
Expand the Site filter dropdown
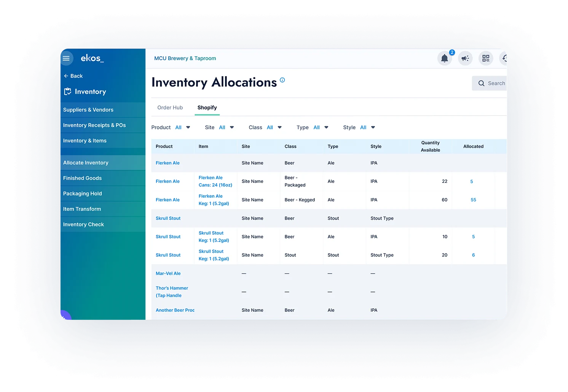(x=231, y=127)
